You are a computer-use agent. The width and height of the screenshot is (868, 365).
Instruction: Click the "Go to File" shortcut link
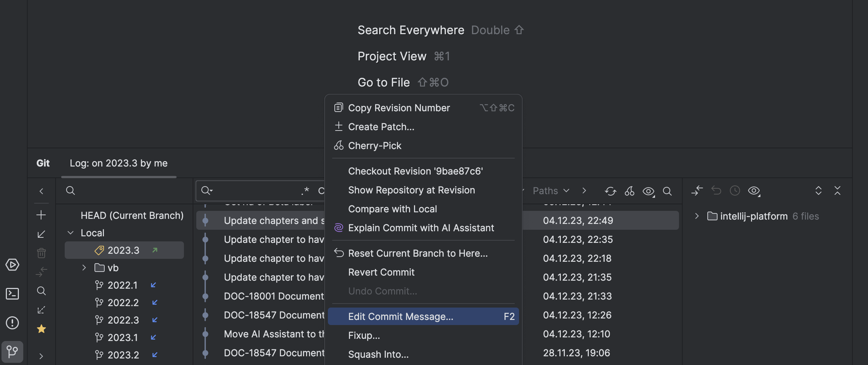coord(384,82)
